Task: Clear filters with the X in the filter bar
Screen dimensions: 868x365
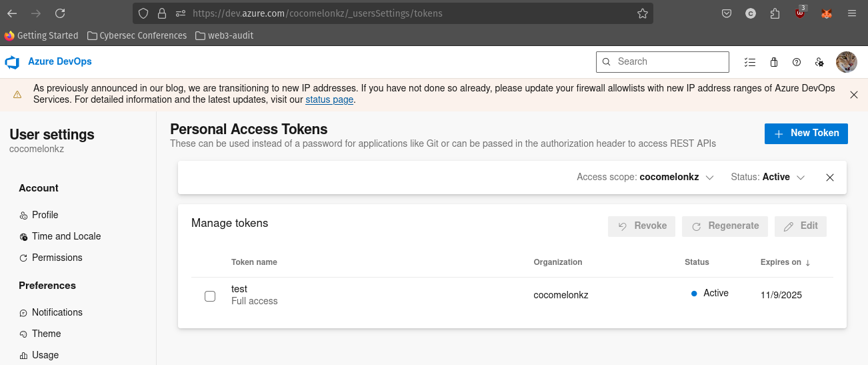Action: [830, 177]
